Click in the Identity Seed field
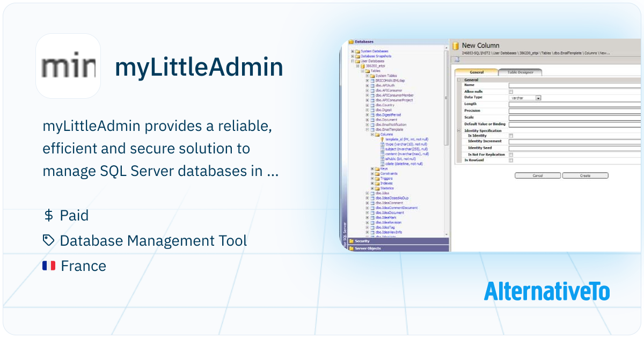The image size is (644, 338). (575, 148)
